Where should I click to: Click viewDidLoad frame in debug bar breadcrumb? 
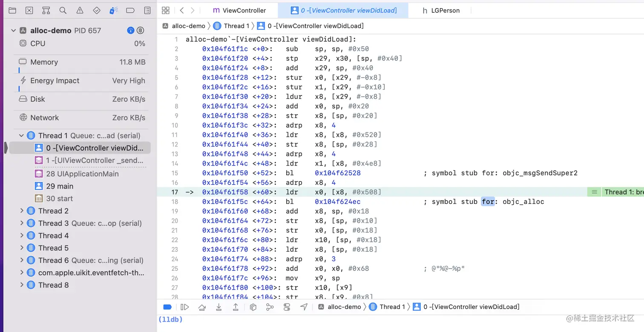tap(466, 307)
